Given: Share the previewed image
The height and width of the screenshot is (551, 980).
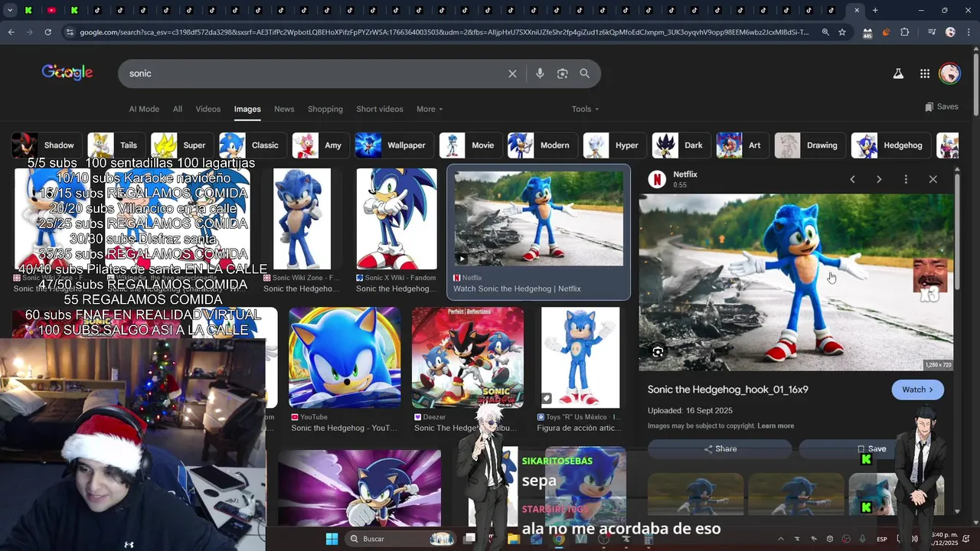Looking at the screenshot, I should [720, 449].
